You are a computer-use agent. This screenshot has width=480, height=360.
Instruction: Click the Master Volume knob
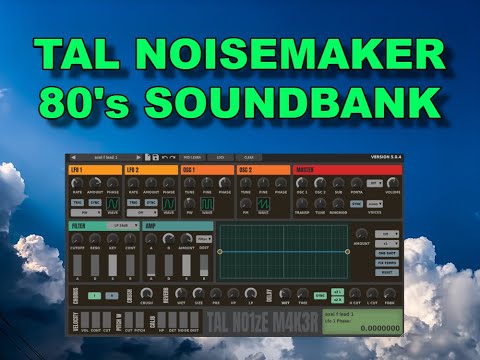click(x=393, y=183)
